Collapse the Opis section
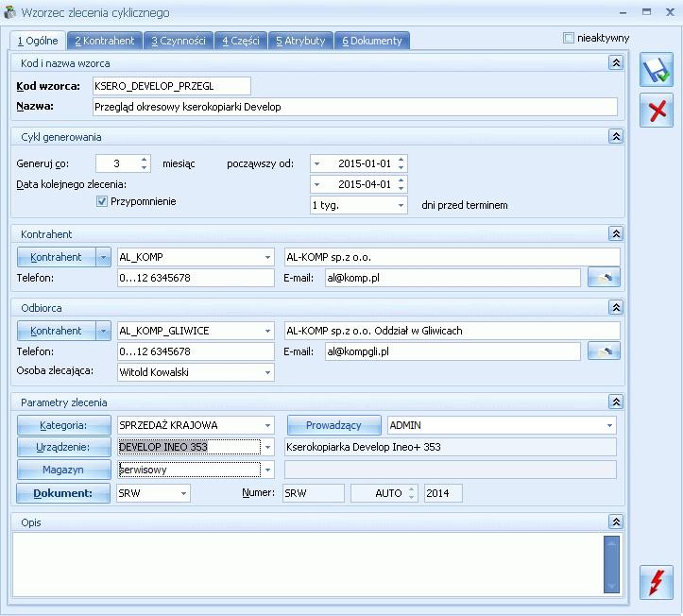 [x=616, y=522]
